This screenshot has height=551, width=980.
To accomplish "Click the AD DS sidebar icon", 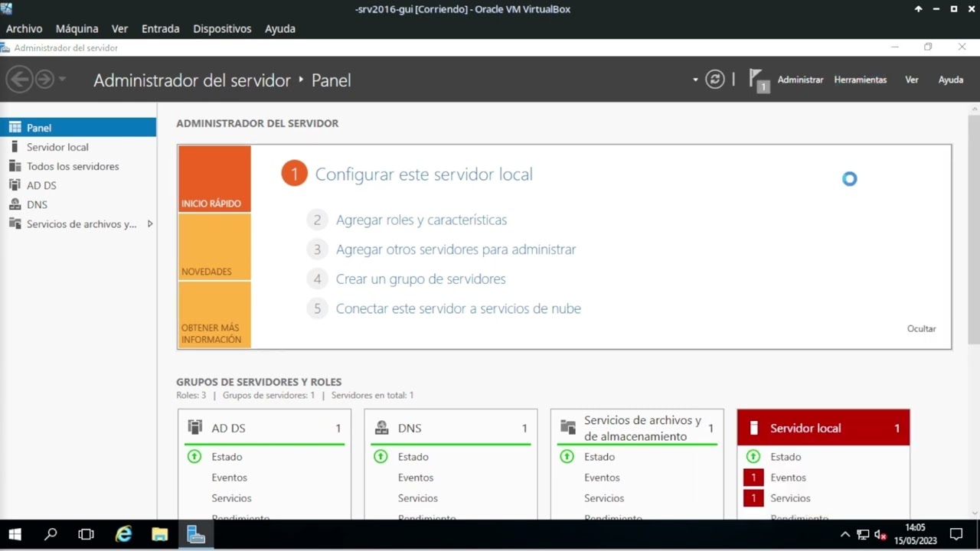I will (x=14, y=185).
